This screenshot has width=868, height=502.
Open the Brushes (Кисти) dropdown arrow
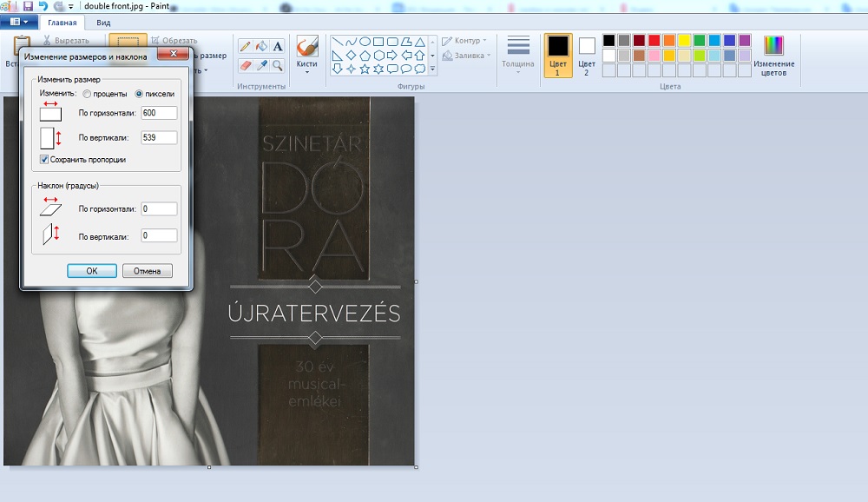[x=306, y=72]
